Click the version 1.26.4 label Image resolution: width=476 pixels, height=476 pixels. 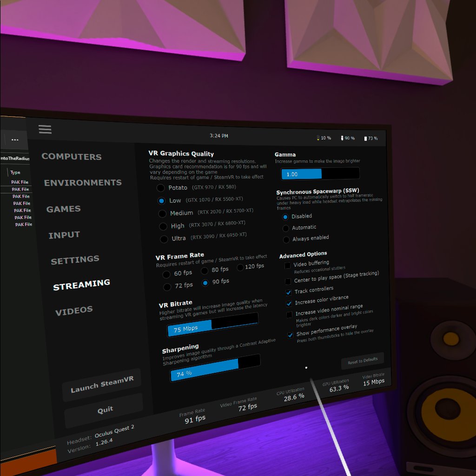104,443
